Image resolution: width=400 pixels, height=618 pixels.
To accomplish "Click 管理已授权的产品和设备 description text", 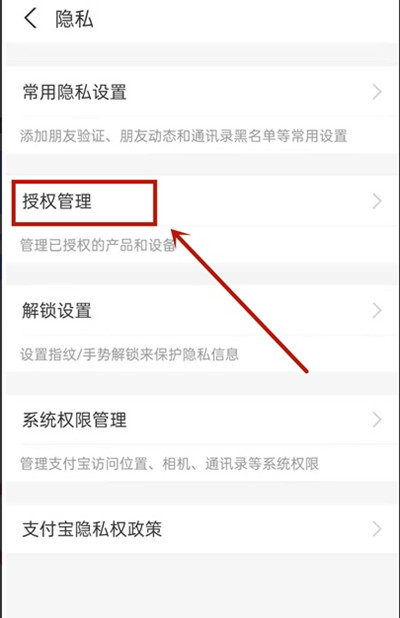I will [97, 245].
